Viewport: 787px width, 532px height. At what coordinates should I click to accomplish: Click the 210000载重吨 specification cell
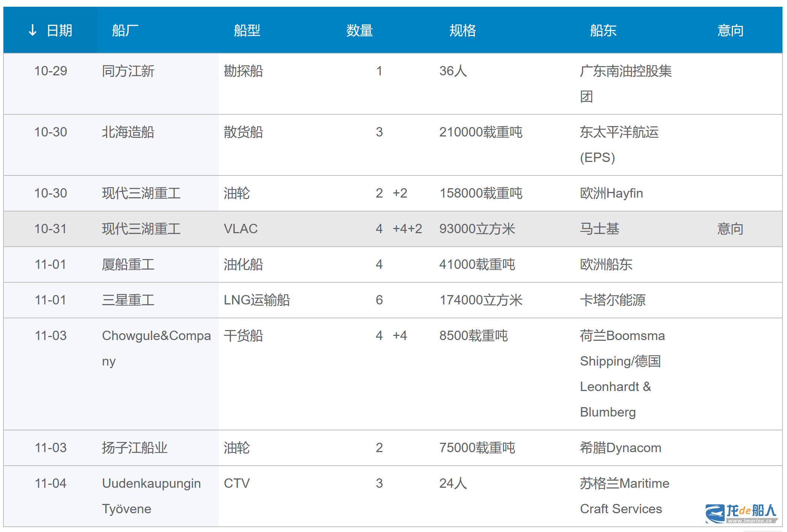click(x=481, y=132)
